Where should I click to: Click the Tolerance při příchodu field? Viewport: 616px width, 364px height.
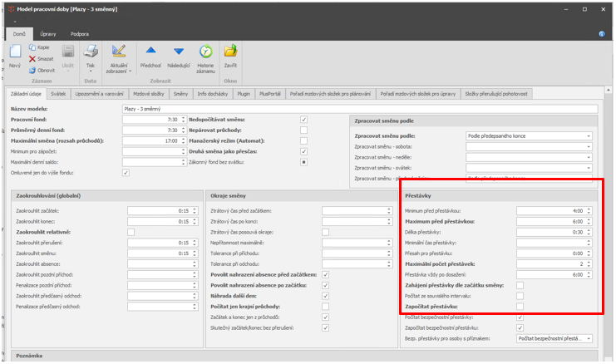pyautogui.click(x=357, y=253)
